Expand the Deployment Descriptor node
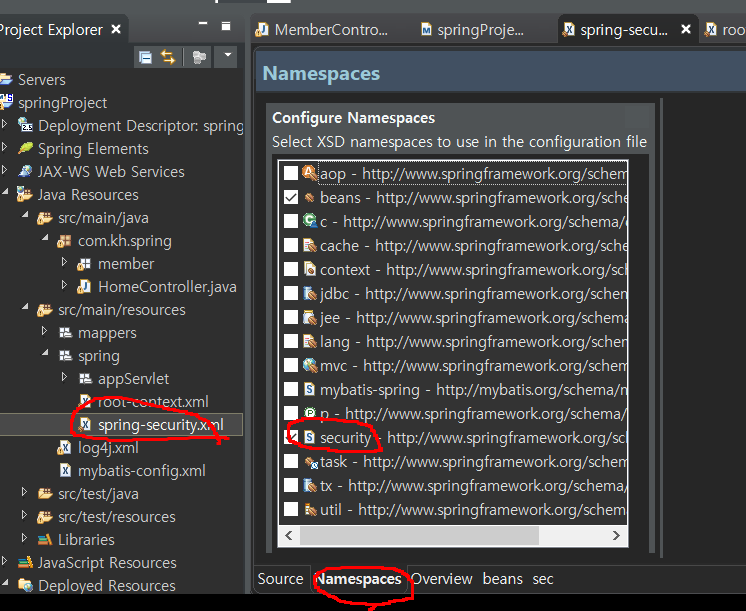The image size is (746, 611). (x=4, y=124)
